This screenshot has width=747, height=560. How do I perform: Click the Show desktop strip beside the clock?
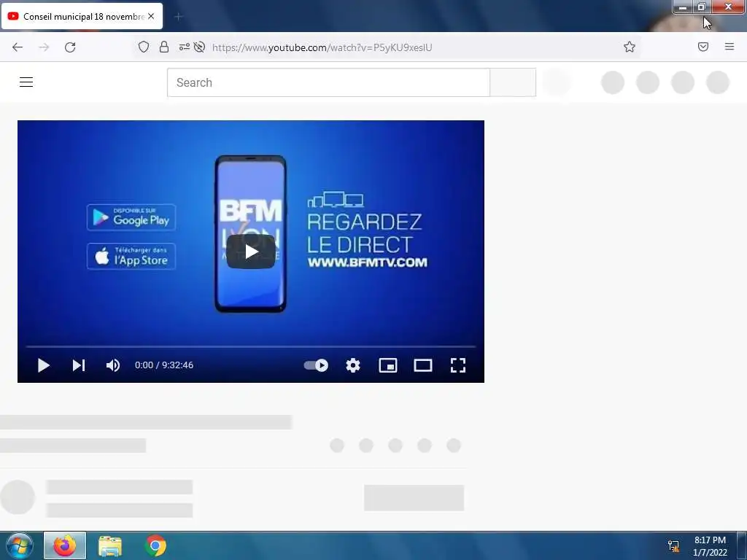pyautogui.click(x=742, y=546)
